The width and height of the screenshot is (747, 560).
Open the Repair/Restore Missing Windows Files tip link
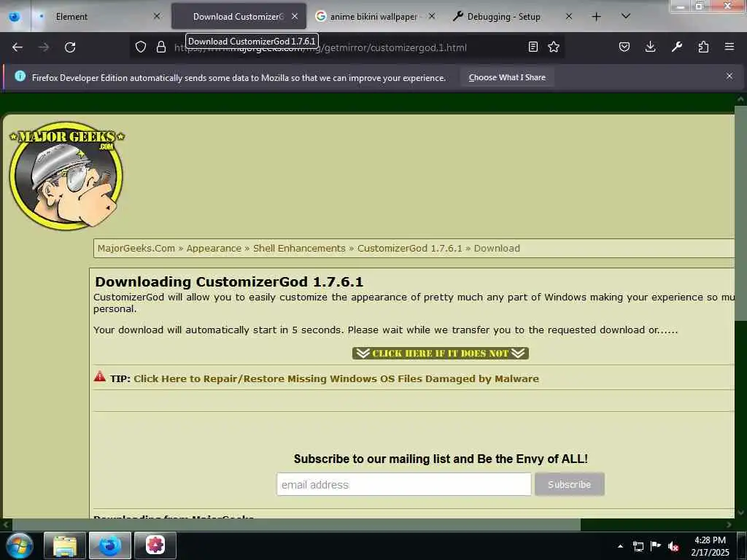pyautogui.click(x=336, y=378)
